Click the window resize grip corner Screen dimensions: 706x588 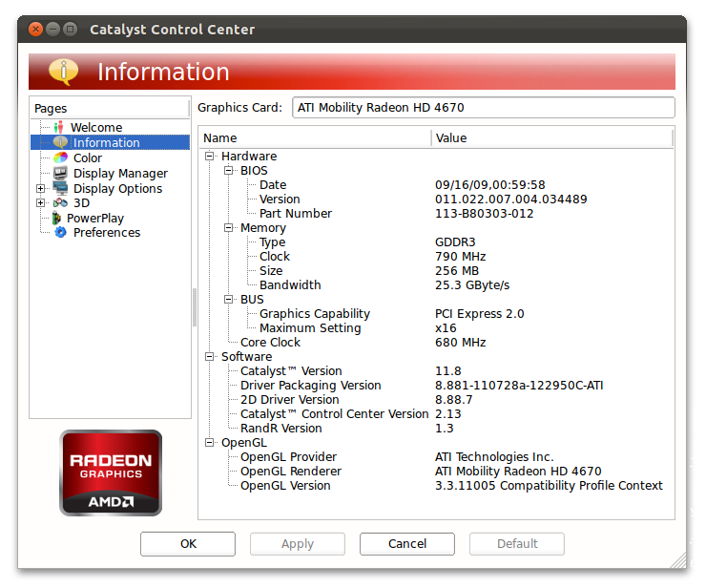pos(679,561)
